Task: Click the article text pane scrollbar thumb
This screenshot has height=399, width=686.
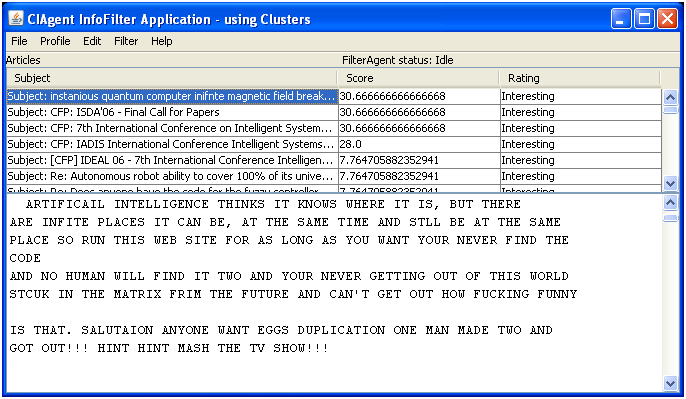Action: [x=670, y=217]
